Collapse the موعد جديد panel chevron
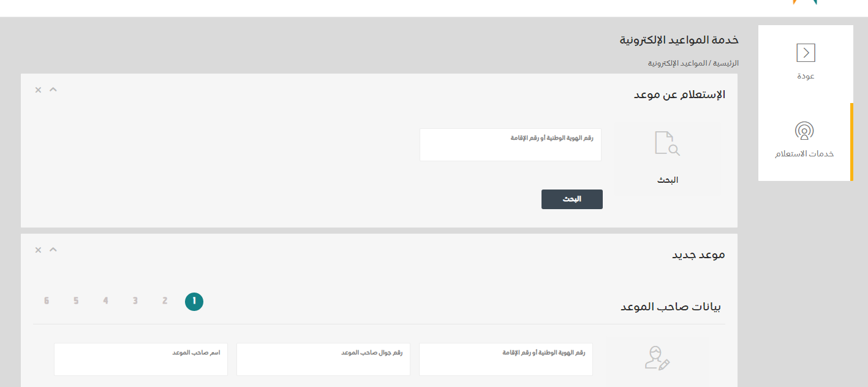This screenshot has height=387, width=868. (x=53, y=250)
